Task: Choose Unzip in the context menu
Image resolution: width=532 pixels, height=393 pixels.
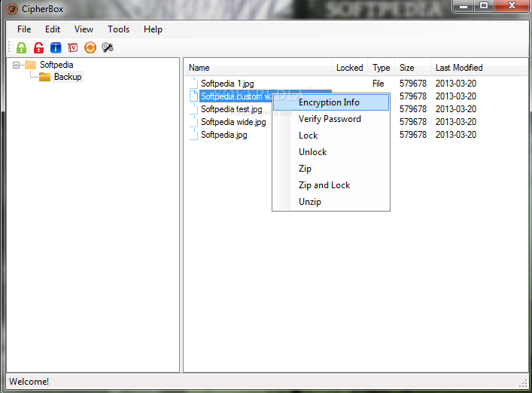Action: click(331, 202)
